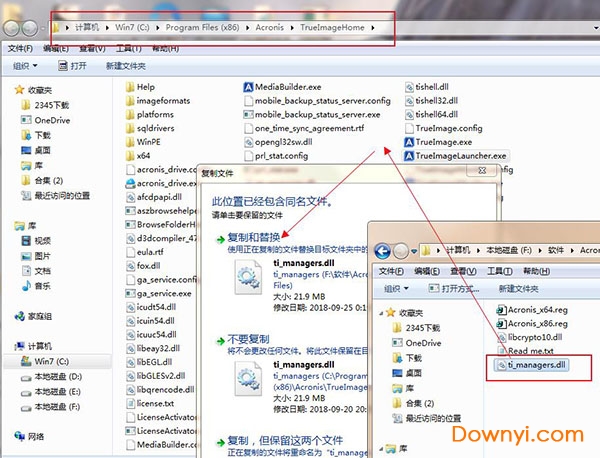Choose 复制和替换 in the copy dialog
Screen dimensions: 600x458
click(247, 236)
